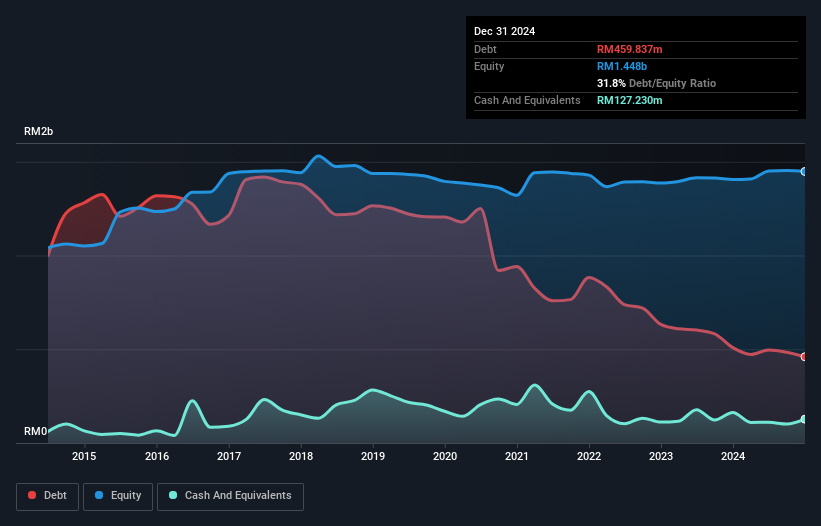Viewport: 821px width, 526px height.
Task: Click the 2015 x-axis label
Action: [x=84, y=456]
